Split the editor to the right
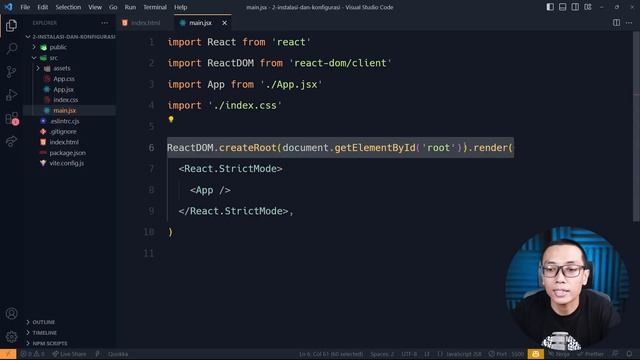Image resolution: width=640 pixels, height=360 pixels. tap(616, 23)
